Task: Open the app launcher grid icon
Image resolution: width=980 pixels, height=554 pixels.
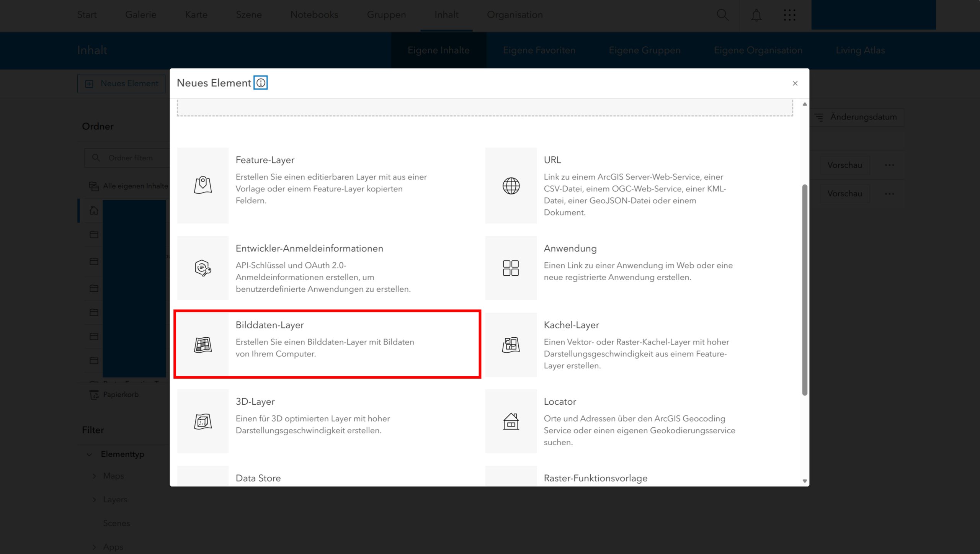Action: coord(789,15)
